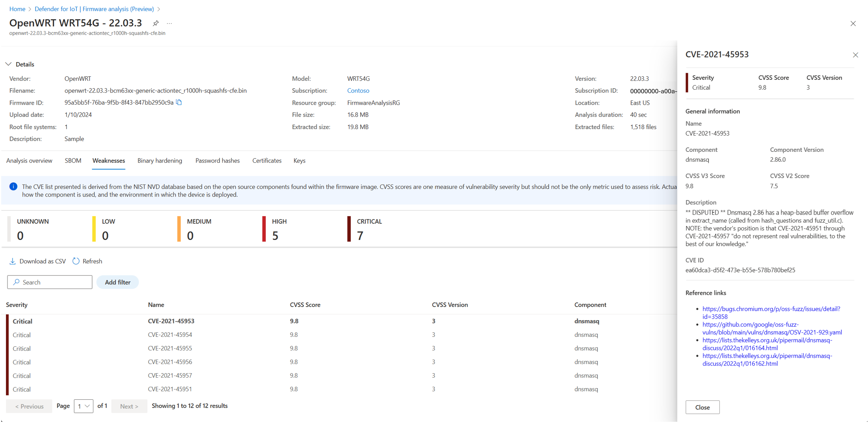This screenshot has height=423, width=868.
Task: Add a filter to the CVE list
Action: click(x=118, y=282)
